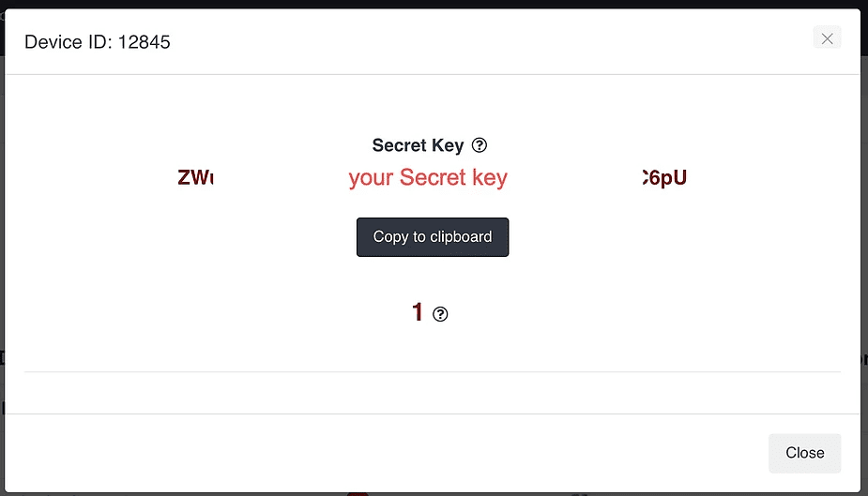The height and width of the screenshot is (496, 868).
Task: Click the dimmed backdrop above the dialog
Action: [434, 4]
